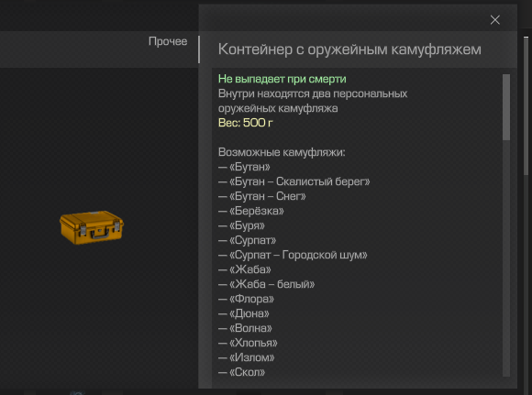Select the «Бутан» camouflage entry
Image resolution: width=532 pixels, height=395 pixels.
pyautogui.click(x=244, y=167)
